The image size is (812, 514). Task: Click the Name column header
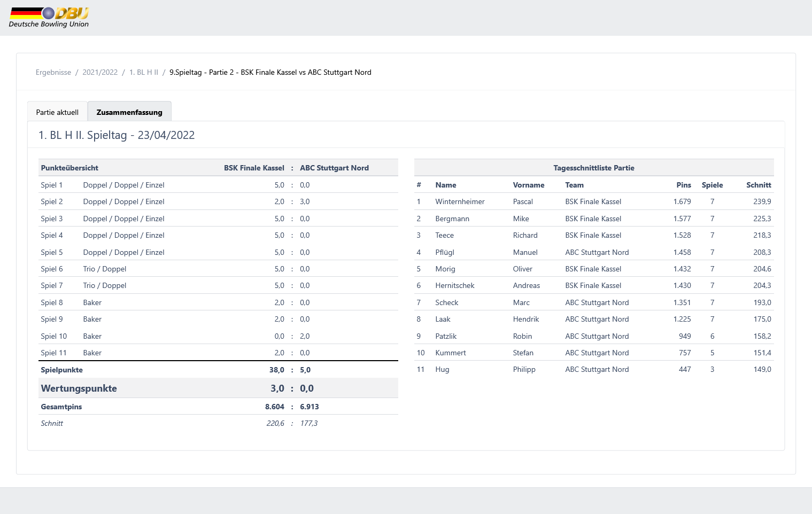pos(446,185)
